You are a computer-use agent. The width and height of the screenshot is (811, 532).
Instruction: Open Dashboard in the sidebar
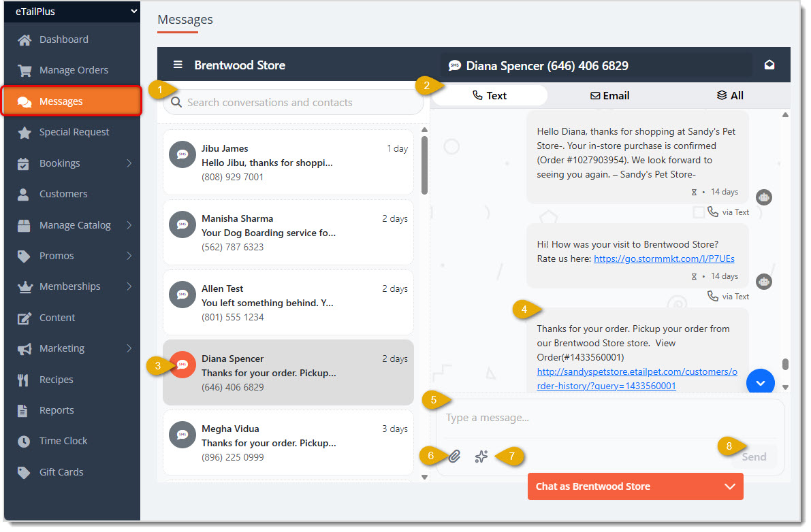click(72, 39)
